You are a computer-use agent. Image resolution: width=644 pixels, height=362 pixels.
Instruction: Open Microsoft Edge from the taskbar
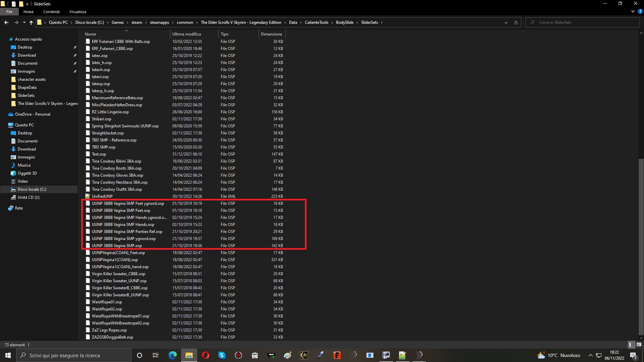[x=172, y=355]
